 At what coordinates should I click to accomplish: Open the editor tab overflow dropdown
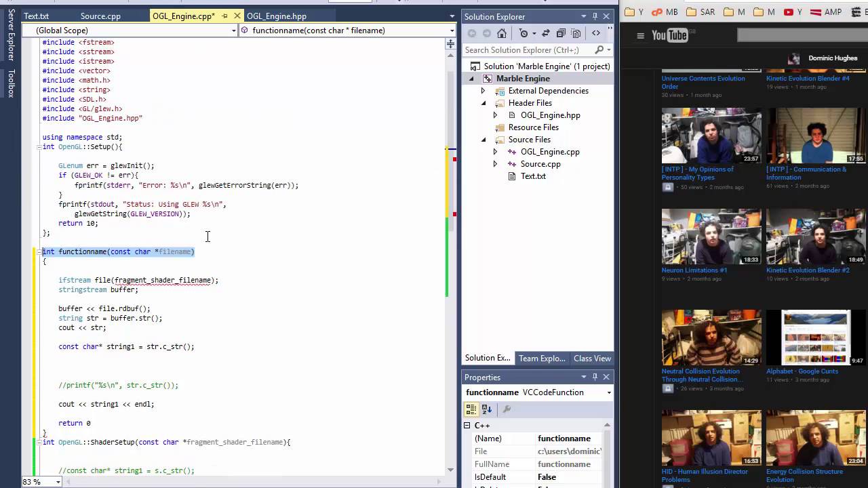pyautogui.click(x=452, y=16)
